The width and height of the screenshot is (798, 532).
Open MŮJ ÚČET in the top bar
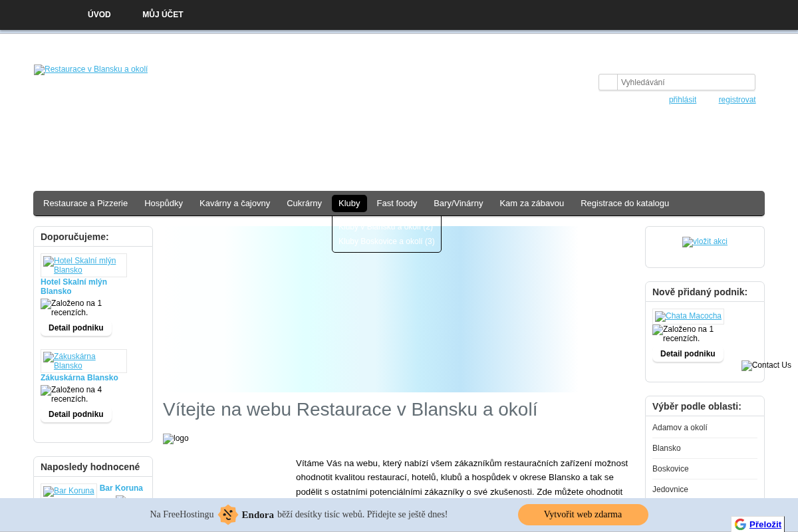[x=163, y=15]
